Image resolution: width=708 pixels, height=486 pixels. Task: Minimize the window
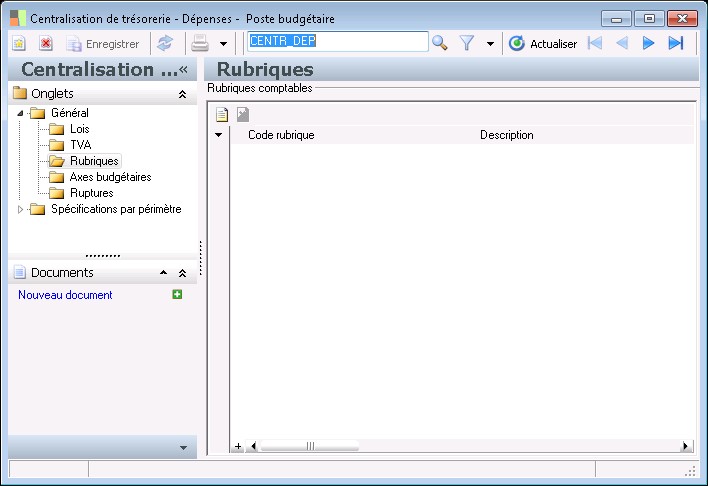coord(616,19)
